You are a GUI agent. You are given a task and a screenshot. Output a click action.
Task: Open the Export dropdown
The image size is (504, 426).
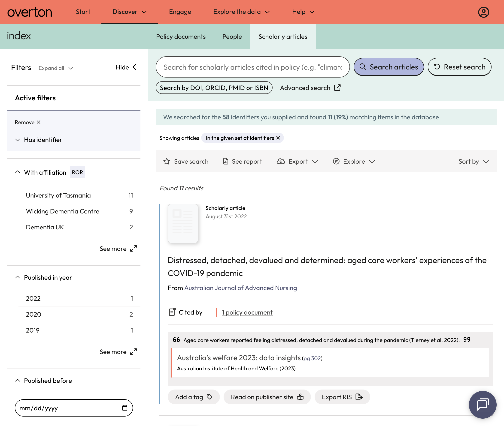tap(297, 161)
